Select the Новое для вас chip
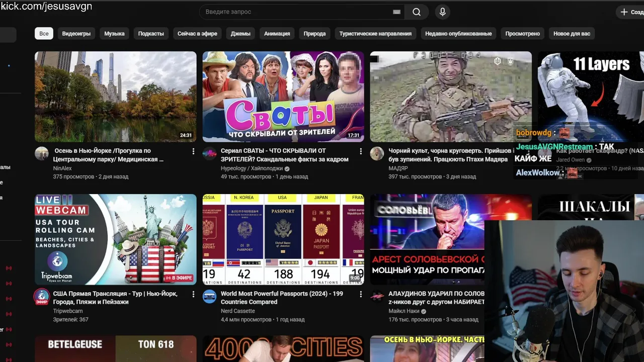Image resolution: width=644 pixels, height=362 pixels. click(572, 34)
